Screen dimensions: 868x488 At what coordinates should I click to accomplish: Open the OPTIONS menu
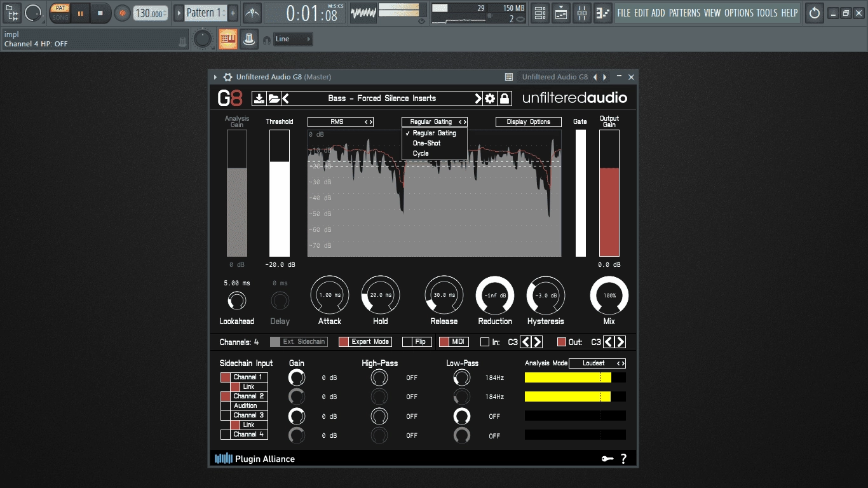(739, 13)
